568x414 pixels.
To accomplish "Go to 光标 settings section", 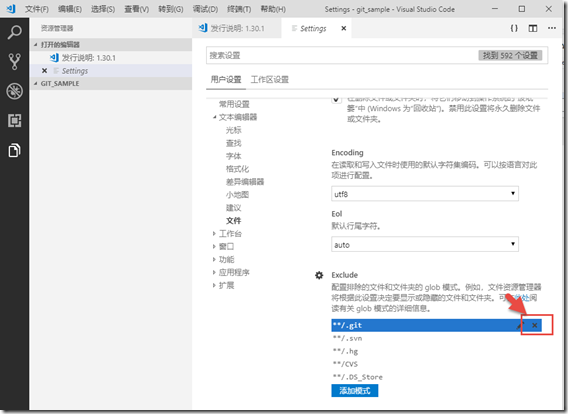I will 234,130.
